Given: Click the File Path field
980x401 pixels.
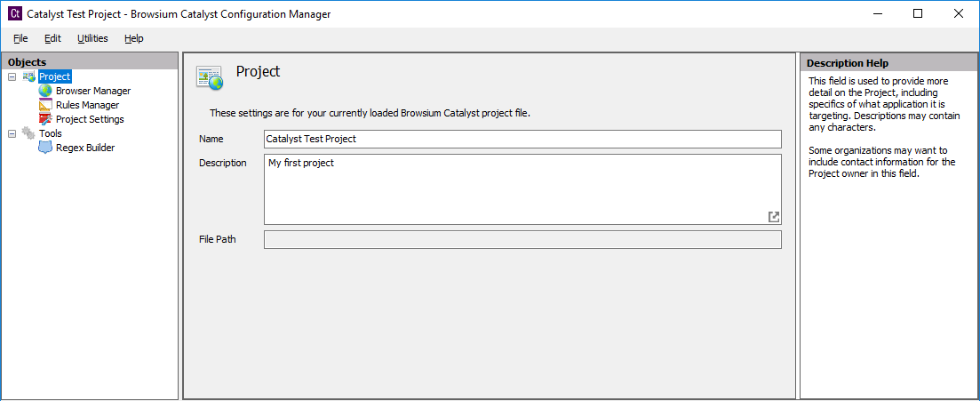Looking at the screenshot, I should pos(522,239).
